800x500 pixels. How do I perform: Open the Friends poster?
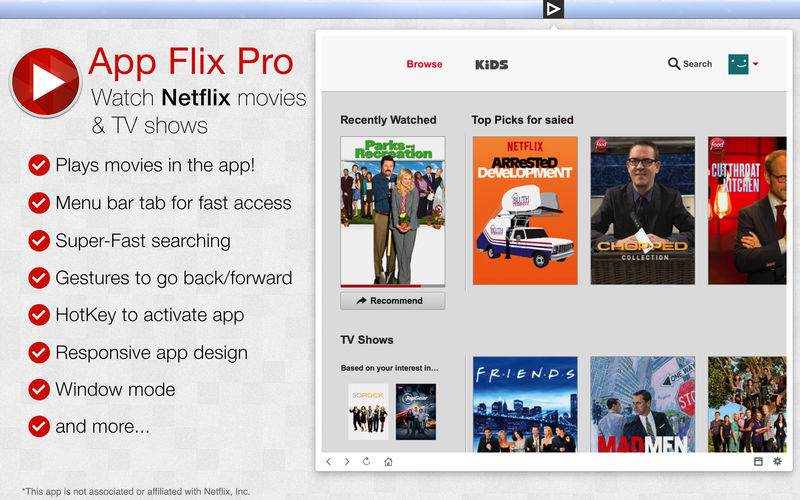pos(525,404)
